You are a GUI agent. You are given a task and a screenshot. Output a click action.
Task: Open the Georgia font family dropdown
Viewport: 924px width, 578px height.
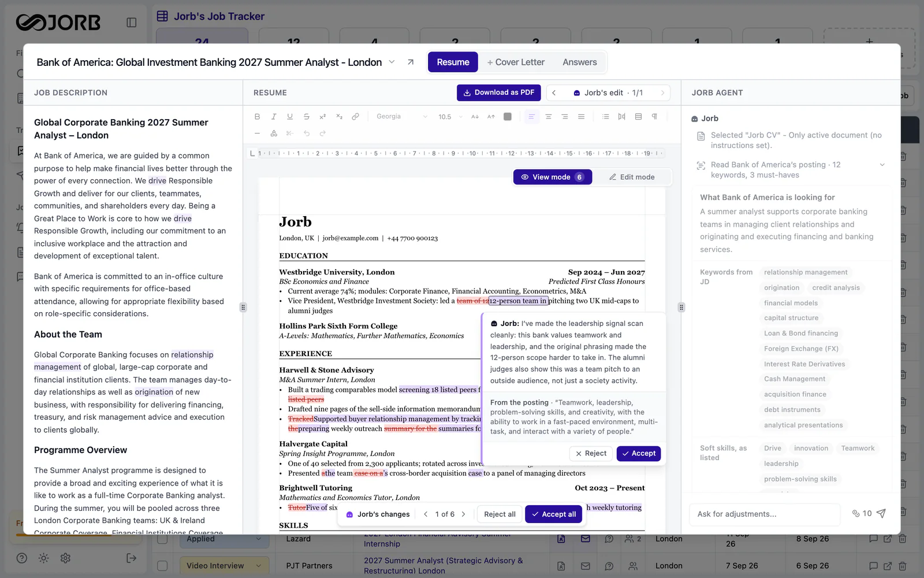(402, 117)
